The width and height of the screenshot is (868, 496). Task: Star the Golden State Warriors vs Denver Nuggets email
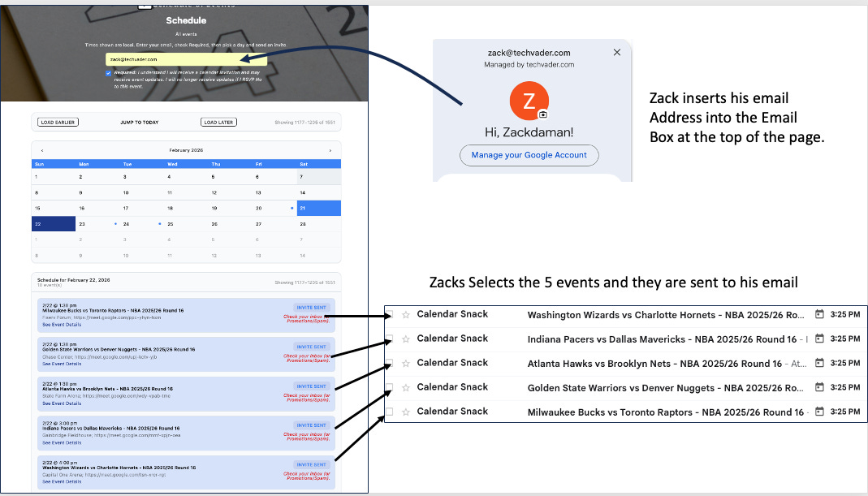click(405, 387)
